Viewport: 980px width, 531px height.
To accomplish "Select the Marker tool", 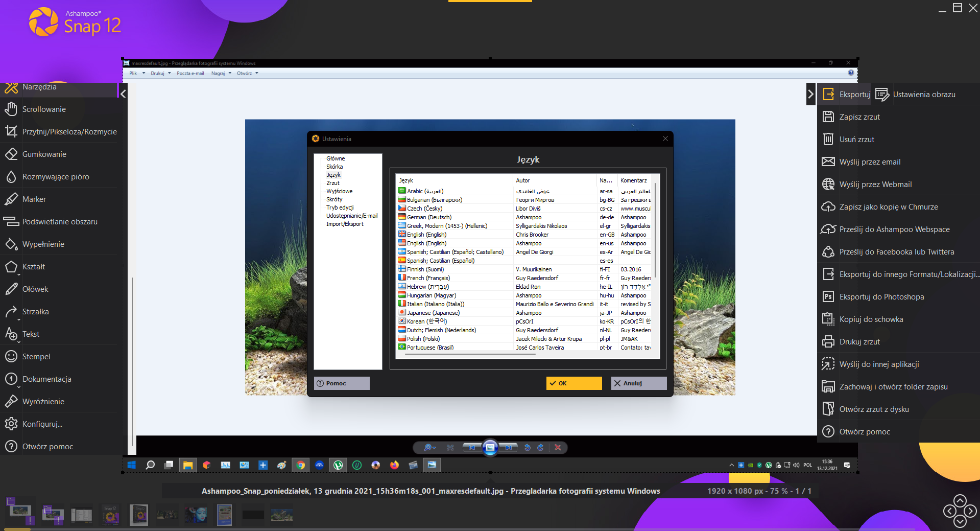I will [x=59, y=199].
